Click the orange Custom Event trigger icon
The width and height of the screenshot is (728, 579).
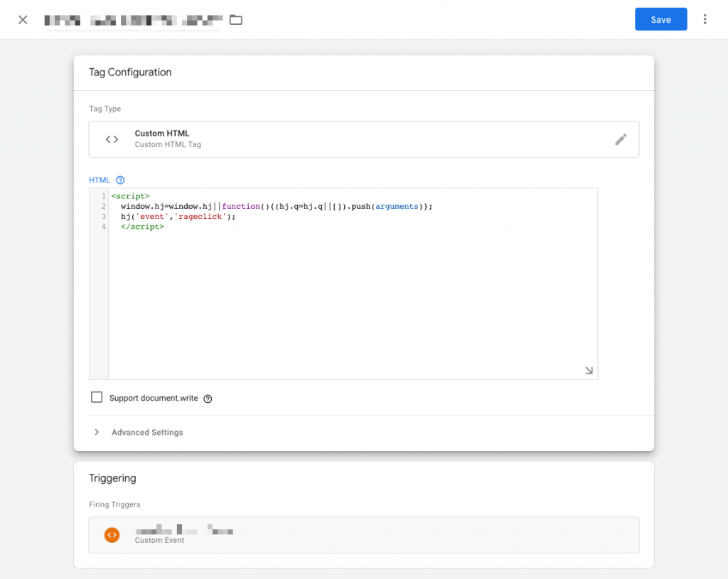click(112, 535)
